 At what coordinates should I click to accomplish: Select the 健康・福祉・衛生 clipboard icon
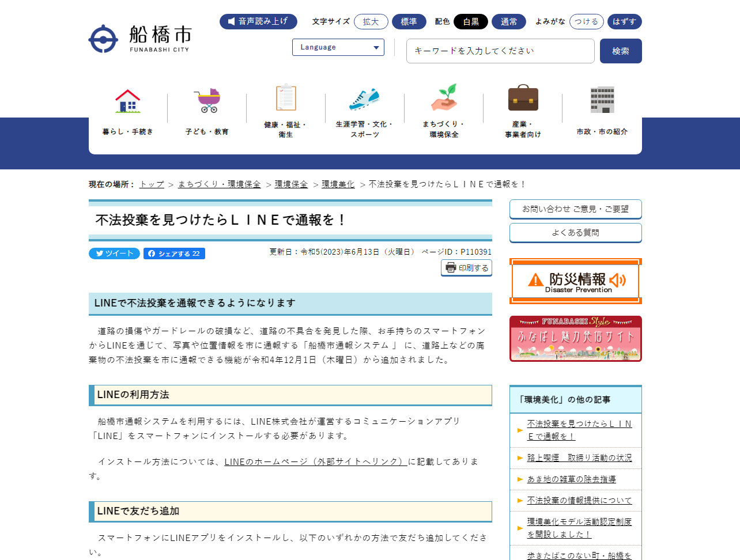tap(286, 98)
